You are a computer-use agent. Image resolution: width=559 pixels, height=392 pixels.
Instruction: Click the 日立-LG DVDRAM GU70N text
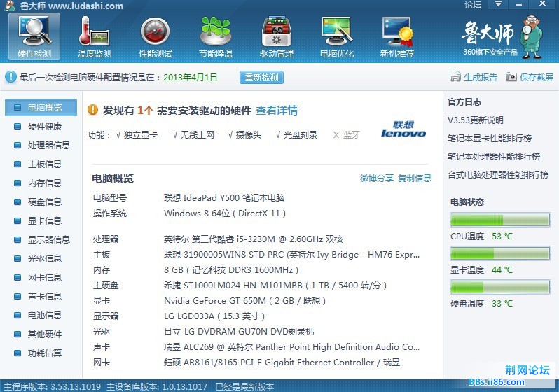(x=239, y=332)
